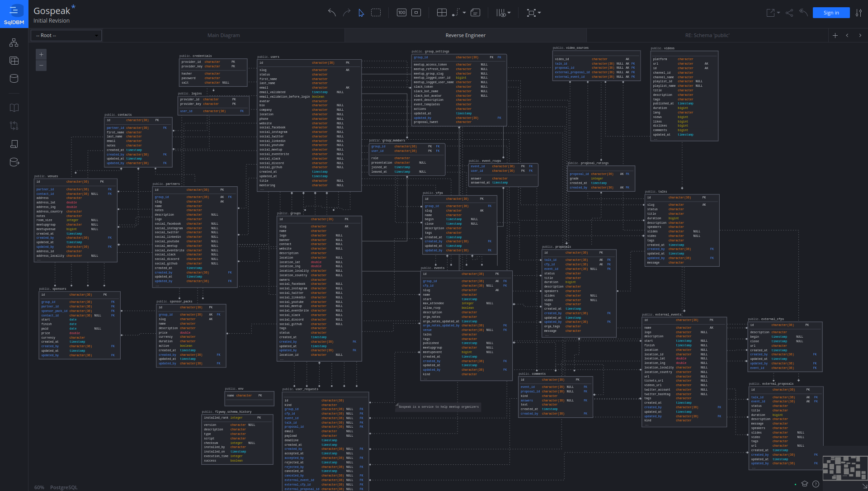Click the minimap thumbnail at bottom right

coord(844,468)
